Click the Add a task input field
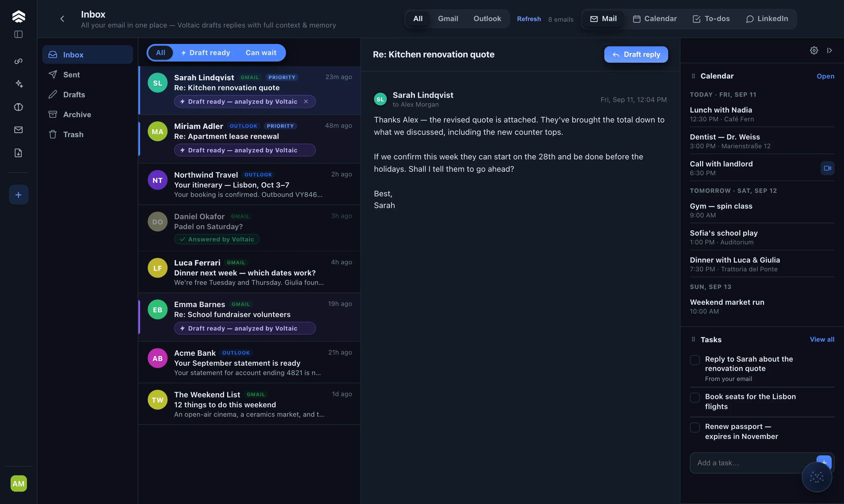The image size is (844, 504). [x=752, y=463]
